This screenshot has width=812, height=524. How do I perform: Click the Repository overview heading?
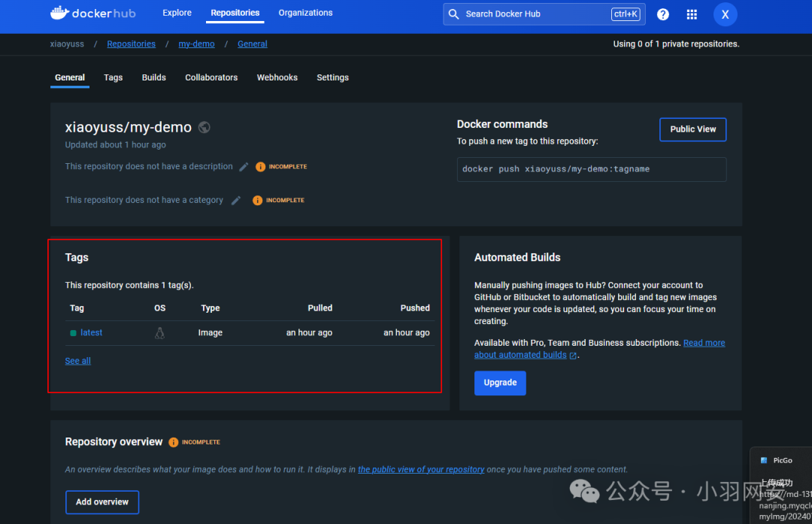pos(114,441)
